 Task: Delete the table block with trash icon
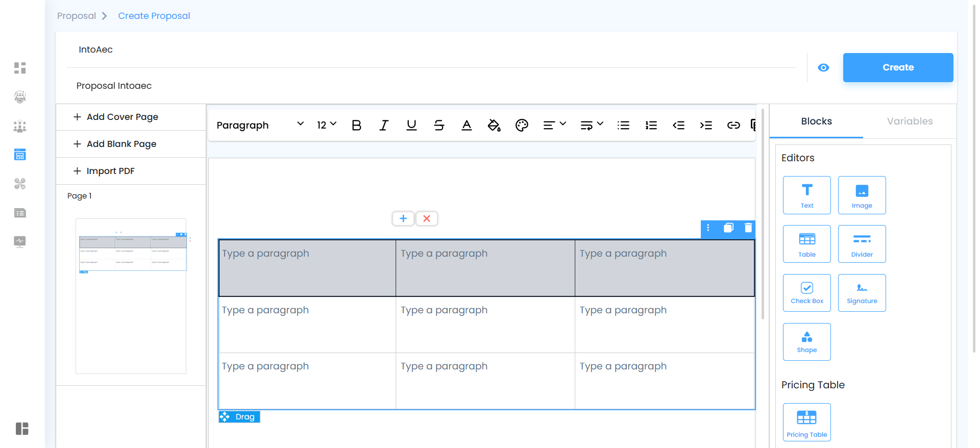(748, 228)
